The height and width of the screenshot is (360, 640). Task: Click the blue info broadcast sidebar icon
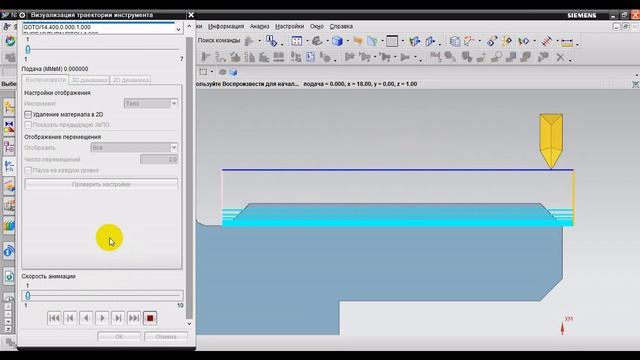pos(9,251)
